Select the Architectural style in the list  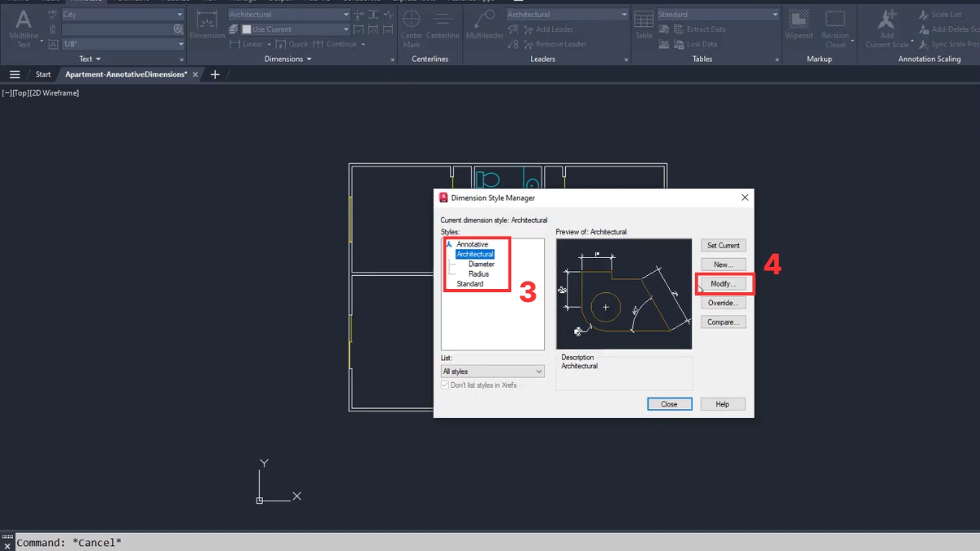point(475,255)
